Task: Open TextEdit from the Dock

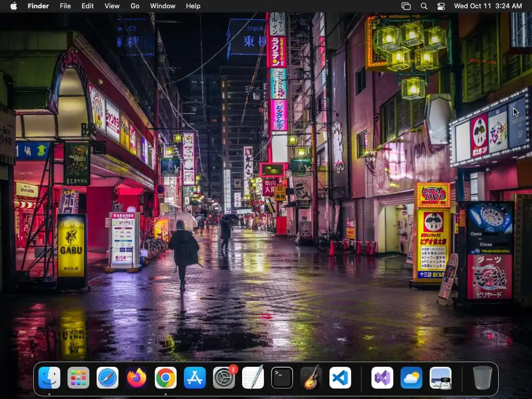Action: 253,378
